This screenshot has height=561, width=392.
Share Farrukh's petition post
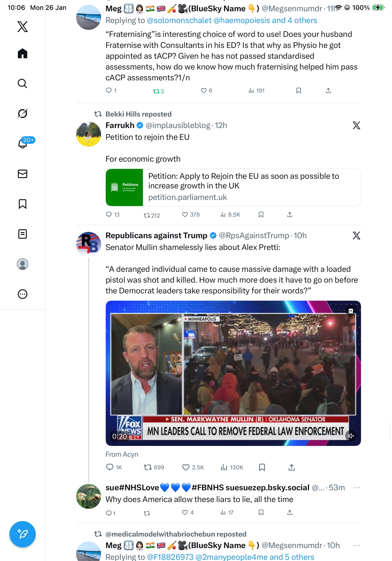point(290,214)
